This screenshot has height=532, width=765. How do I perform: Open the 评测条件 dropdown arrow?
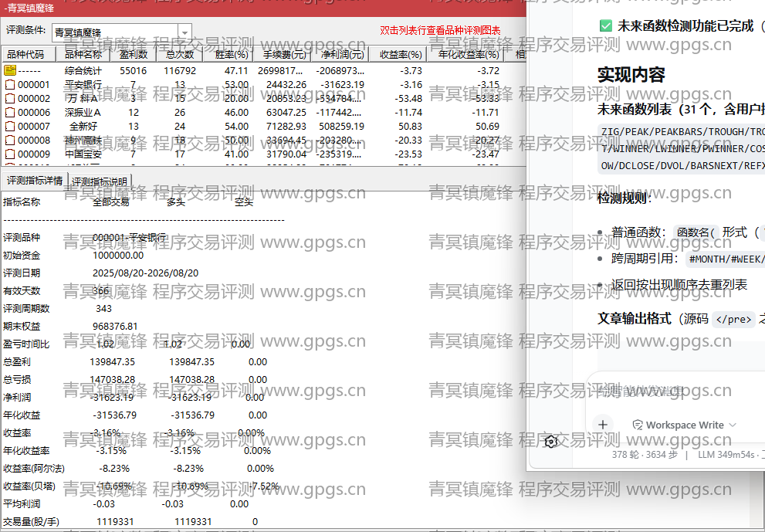184,32
